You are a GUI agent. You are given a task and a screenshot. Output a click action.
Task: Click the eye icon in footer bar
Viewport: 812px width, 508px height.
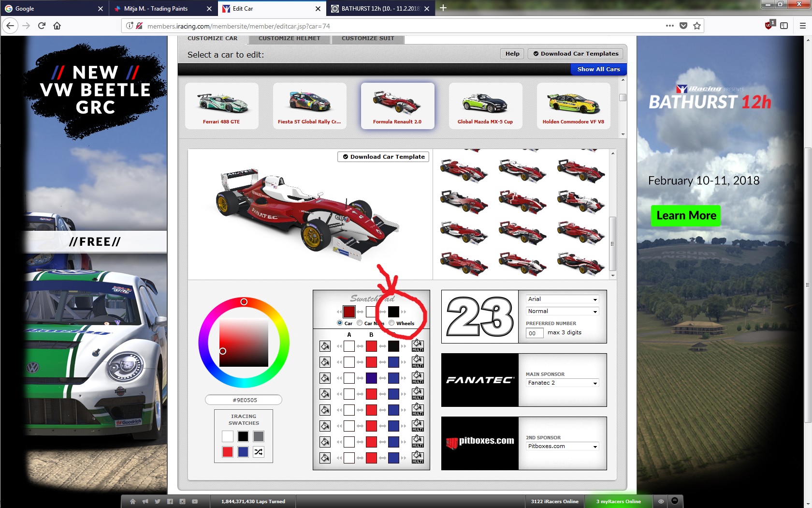tap(661, 502)
